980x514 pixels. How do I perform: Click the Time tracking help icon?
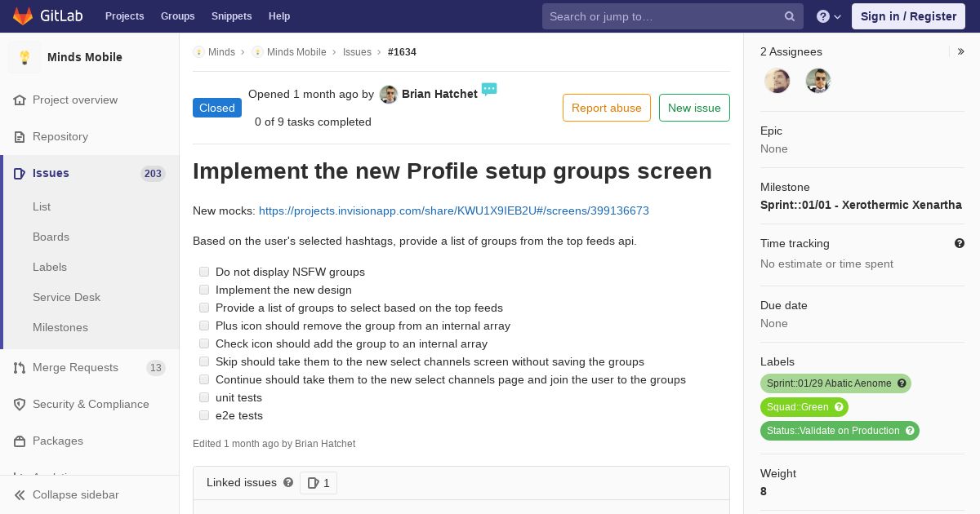tap(960, 243)
